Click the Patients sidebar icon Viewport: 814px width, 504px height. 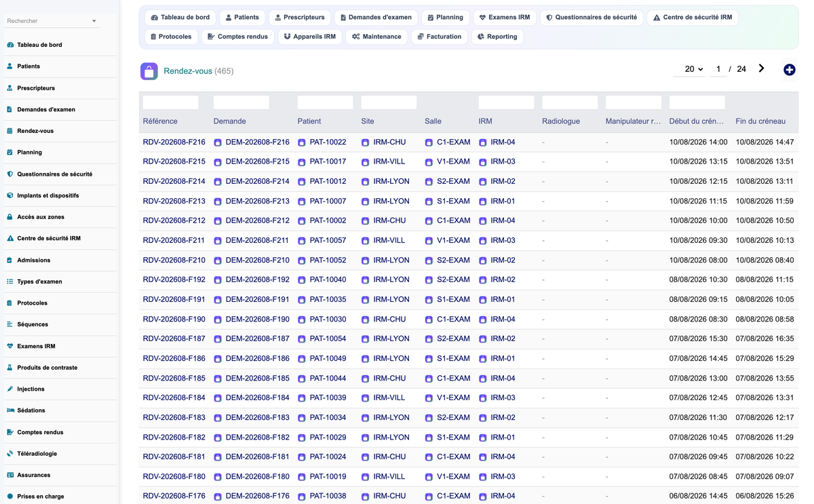click(10, 66)
